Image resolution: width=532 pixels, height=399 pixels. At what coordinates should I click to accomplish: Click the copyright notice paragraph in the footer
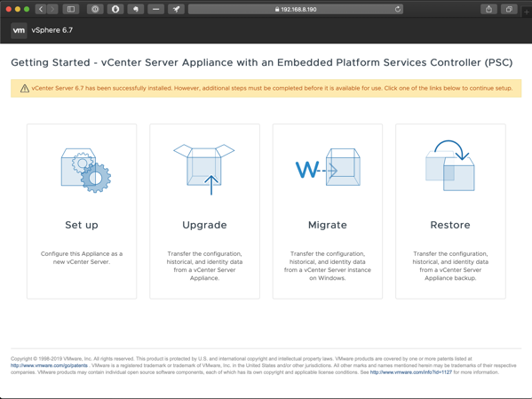click(263, 366)
